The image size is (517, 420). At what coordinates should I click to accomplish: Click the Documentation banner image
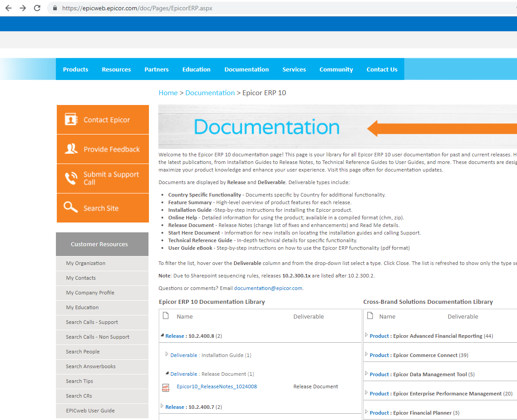pyautogui.click(x=338, y=127)
